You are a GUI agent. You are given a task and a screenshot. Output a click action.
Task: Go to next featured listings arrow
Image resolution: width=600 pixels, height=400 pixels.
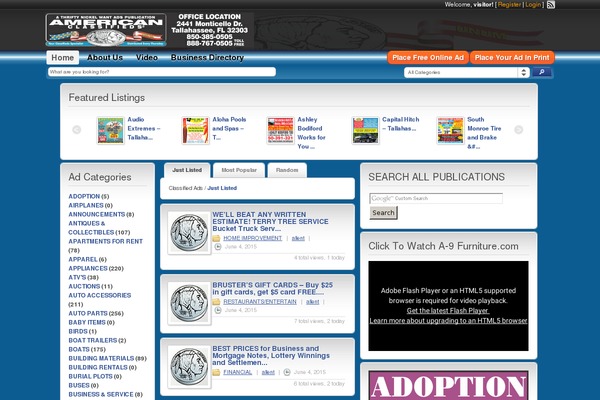click(518, 130)
